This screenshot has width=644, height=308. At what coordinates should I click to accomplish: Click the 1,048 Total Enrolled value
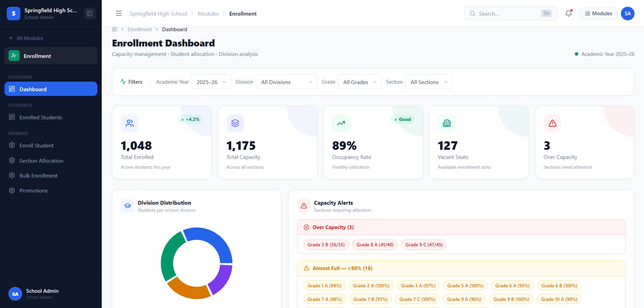click(136, 146)
